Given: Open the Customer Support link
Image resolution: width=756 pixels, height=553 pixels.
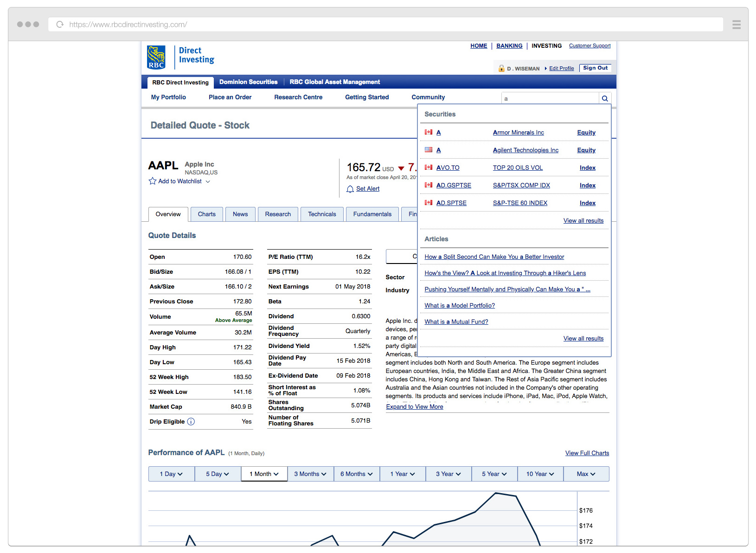Looking at the screenshot, I should coord(589,46).
